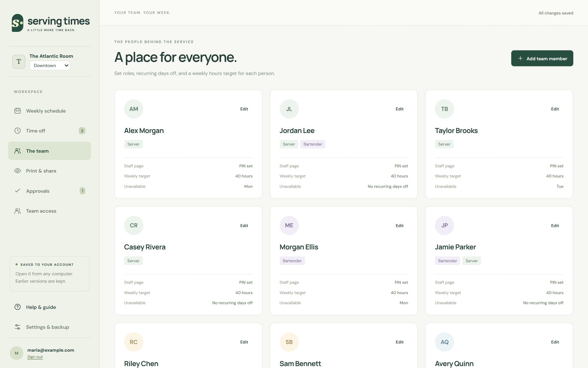Viewport: 588px width, 368px height.
Task: Click the Settings & backup sliders icon
Action: click(17, 327)
